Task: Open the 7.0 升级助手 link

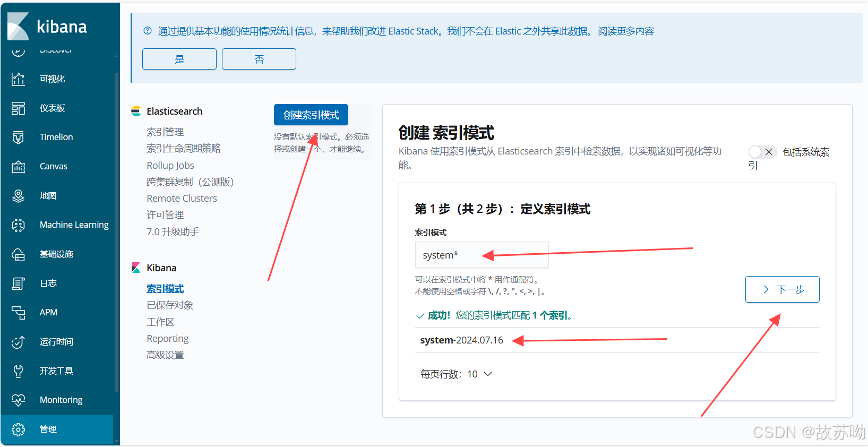Action: coord(173,232)
